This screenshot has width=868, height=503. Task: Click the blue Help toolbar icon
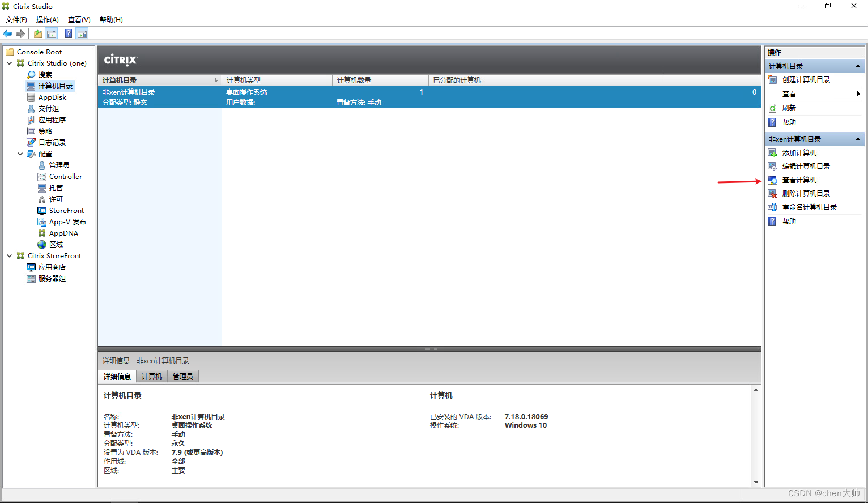point(69,34)
